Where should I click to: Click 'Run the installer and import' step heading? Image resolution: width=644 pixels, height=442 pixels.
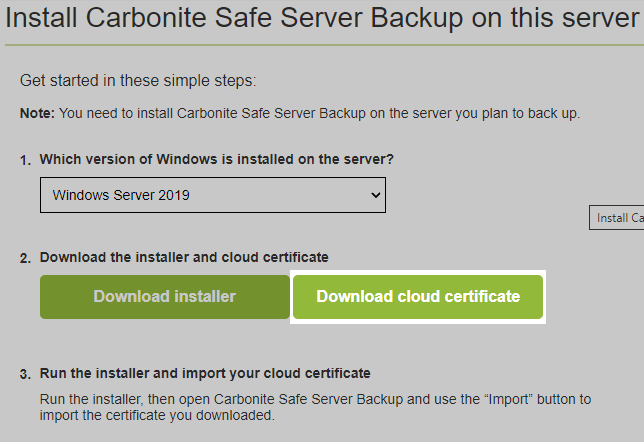(205, 374)
